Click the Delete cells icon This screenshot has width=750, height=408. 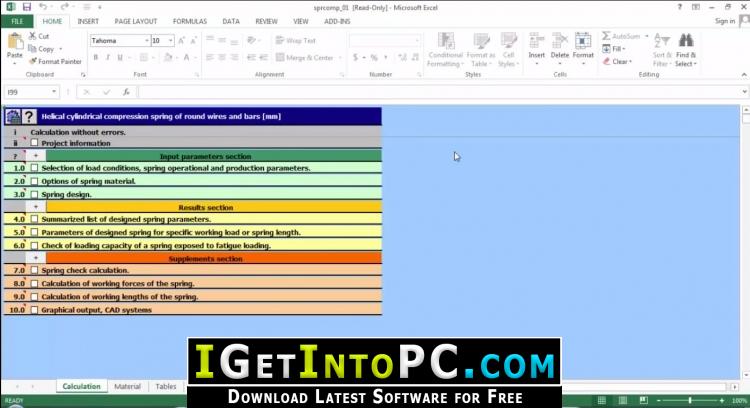coord(560,41)
